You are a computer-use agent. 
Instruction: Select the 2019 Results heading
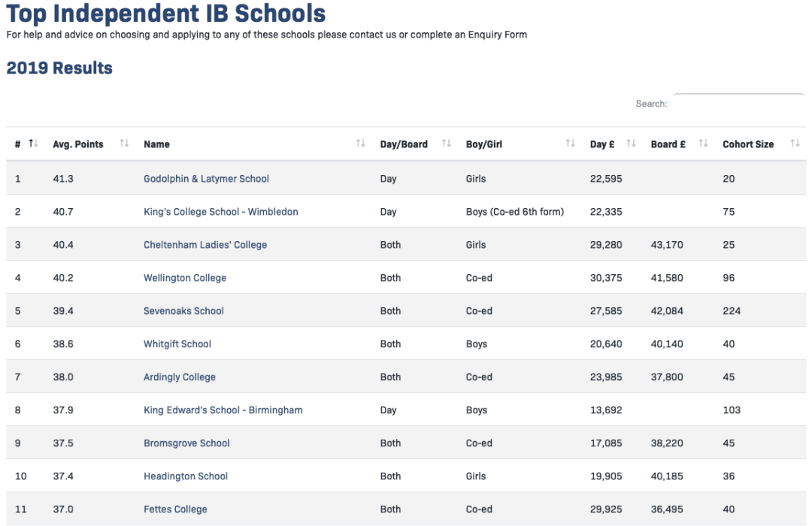click(x=59, y=68)
